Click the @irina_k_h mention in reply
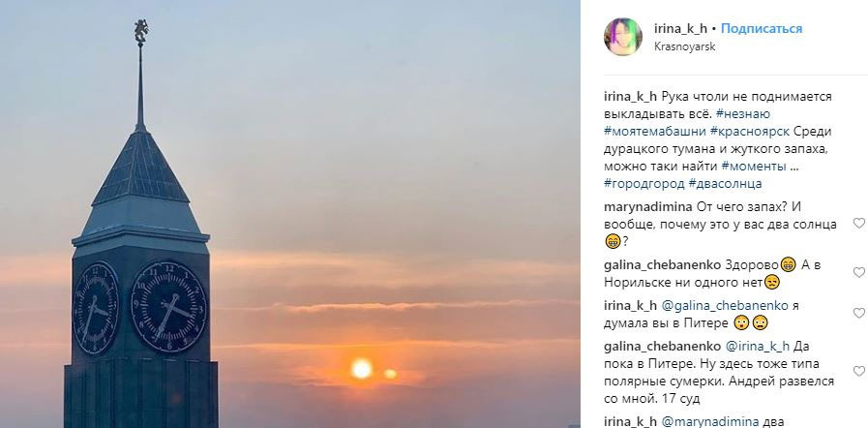 757,347
